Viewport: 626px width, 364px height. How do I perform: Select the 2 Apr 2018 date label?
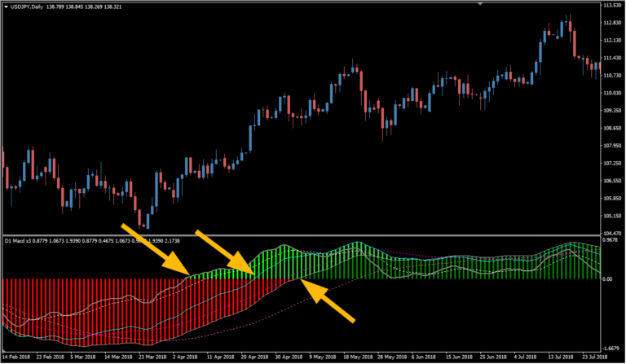click(186, 357)
